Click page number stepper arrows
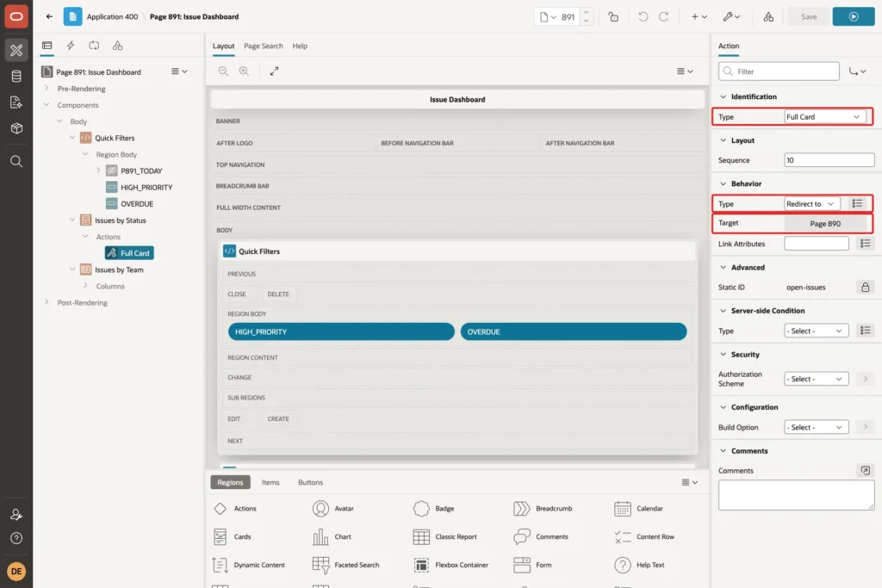 [586, 17]
